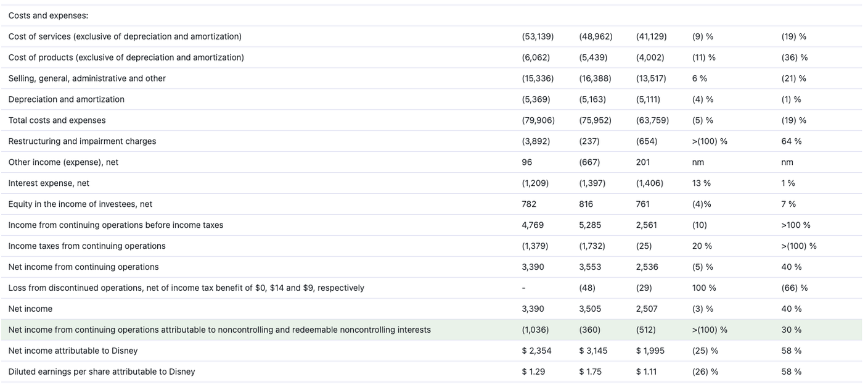Select Restructuring and impairment charges label
Screen dimensions: 868x387
coord(82,141)
